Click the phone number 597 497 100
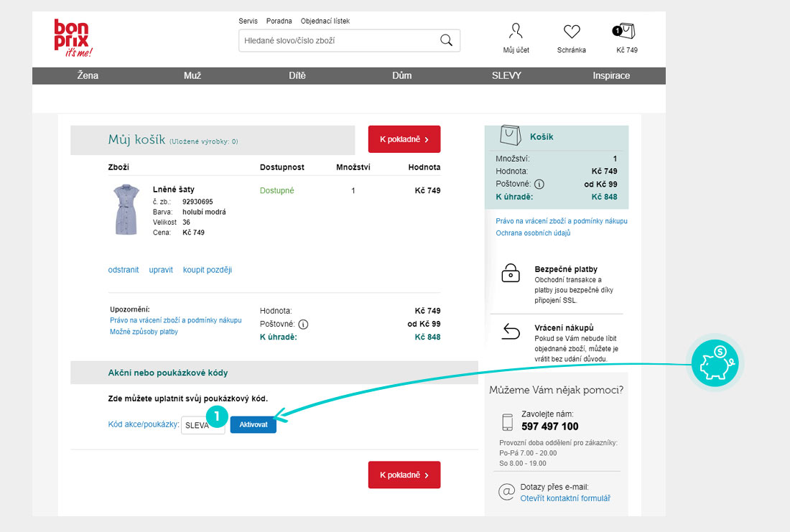 [549, 426]
